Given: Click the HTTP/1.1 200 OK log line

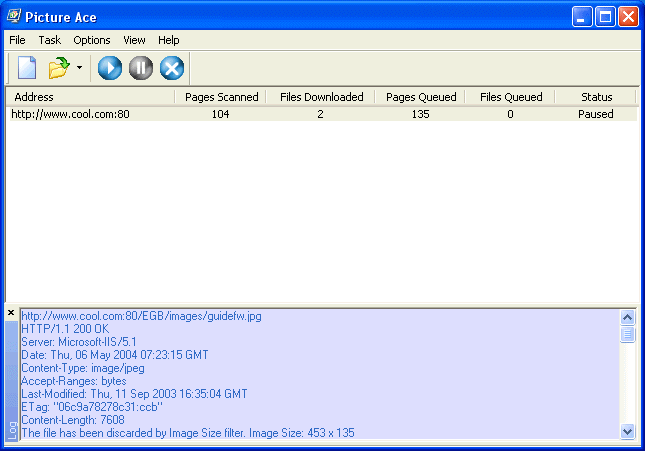Looking at the screenshot, I should pyautogui.click(x=65, y=329).
